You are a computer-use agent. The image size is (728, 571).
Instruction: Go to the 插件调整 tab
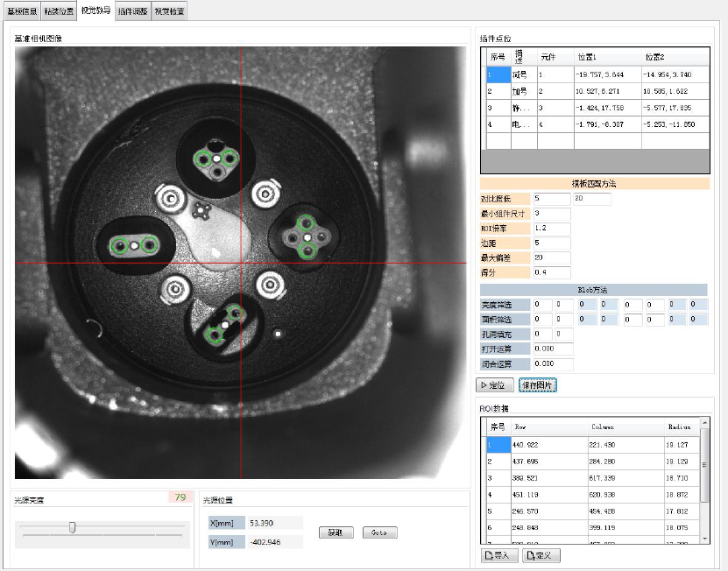pos(131,11)
